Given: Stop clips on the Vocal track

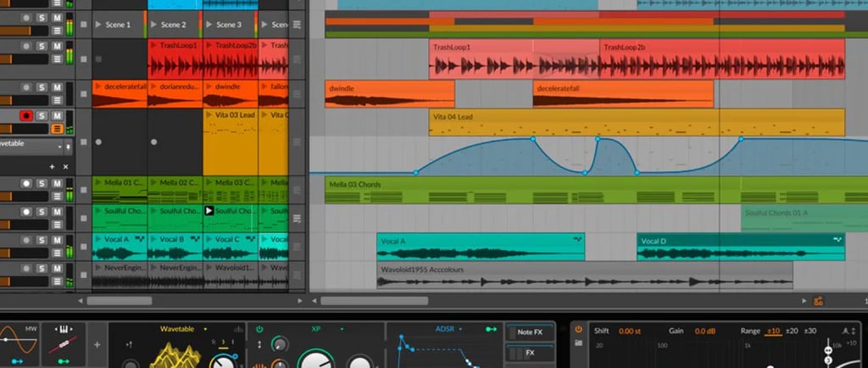Looking at the screenshot, I should (84, 246).
